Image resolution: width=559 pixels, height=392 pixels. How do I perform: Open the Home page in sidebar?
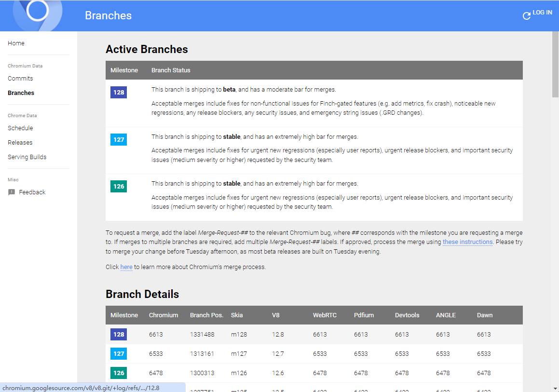coord(16,43)
